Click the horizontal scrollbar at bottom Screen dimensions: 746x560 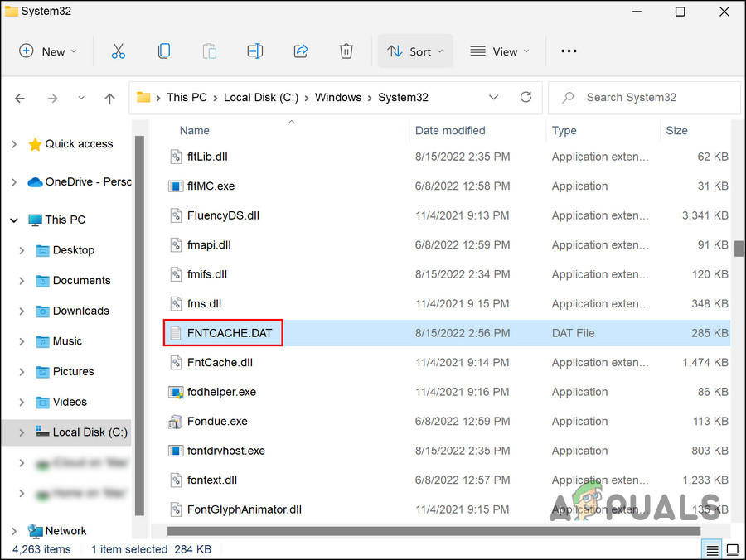[434, 530]
